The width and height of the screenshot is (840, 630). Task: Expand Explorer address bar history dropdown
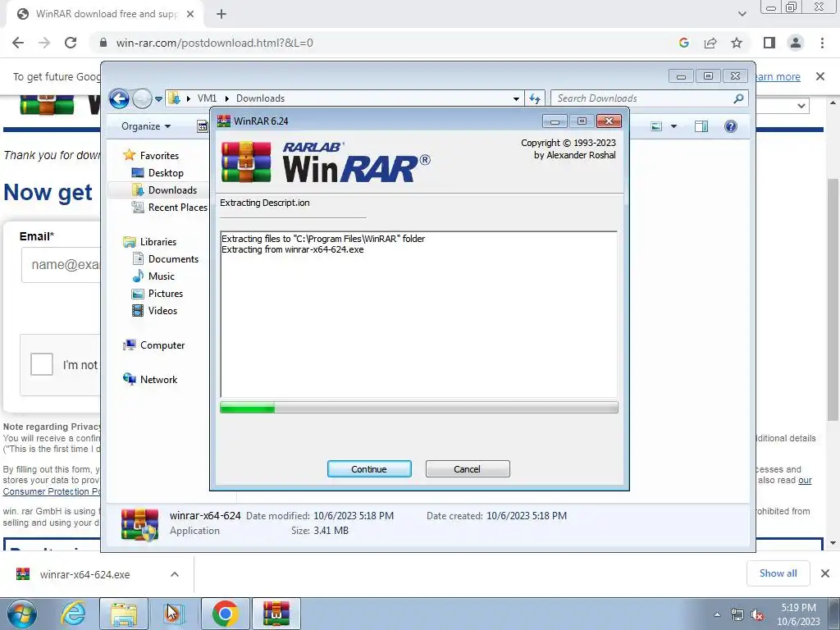point(516,98)
